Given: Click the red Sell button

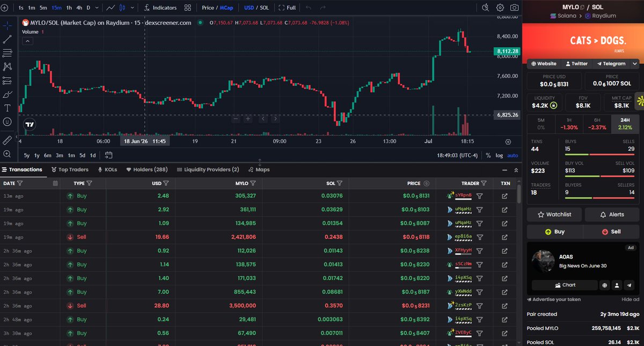Looking at the screenshot, I should (611, 232).
